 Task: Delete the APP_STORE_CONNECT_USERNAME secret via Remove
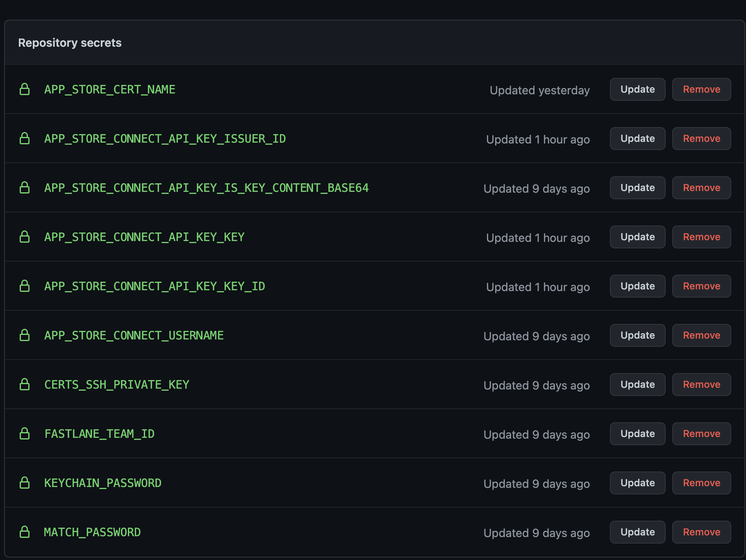click(x=701, y=335)
